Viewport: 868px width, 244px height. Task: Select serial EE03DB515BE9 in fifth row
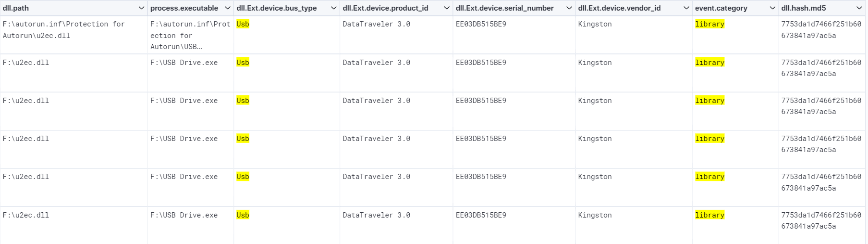481,177
